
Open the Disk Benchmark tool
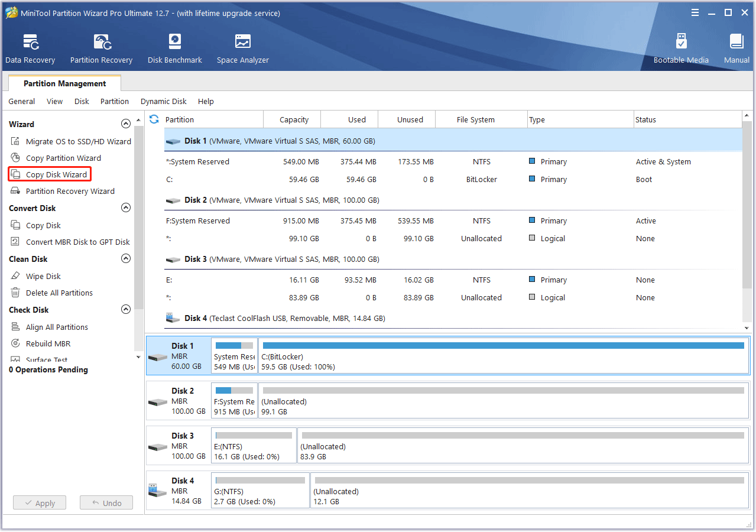pos(175,49)
